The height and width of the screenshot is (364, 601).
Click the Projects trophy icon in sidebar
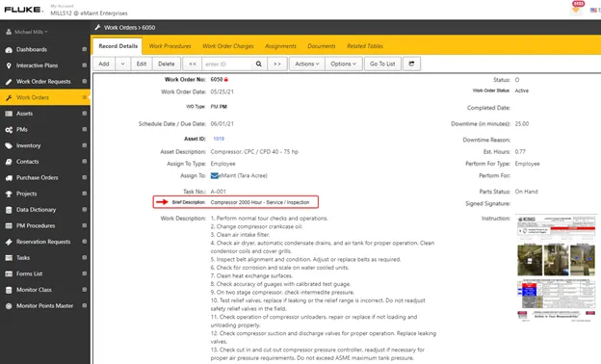coord(9,194)
